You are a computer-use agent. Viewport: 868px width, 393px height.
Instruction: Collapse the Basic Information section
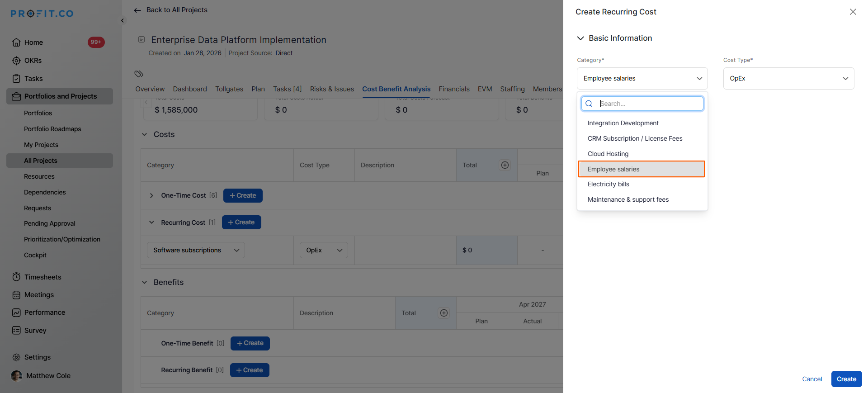(580, 38)
